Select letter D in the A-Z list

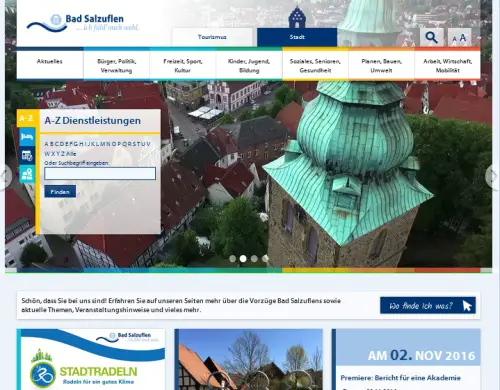pos(62,144)
